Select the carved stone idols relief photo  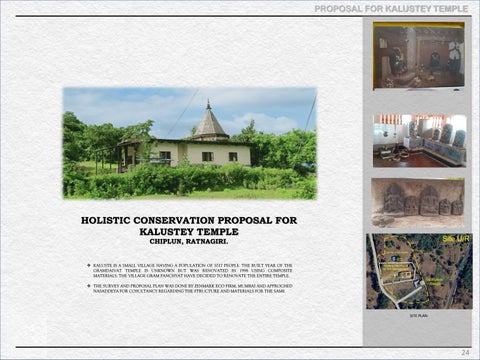(418, 203)
